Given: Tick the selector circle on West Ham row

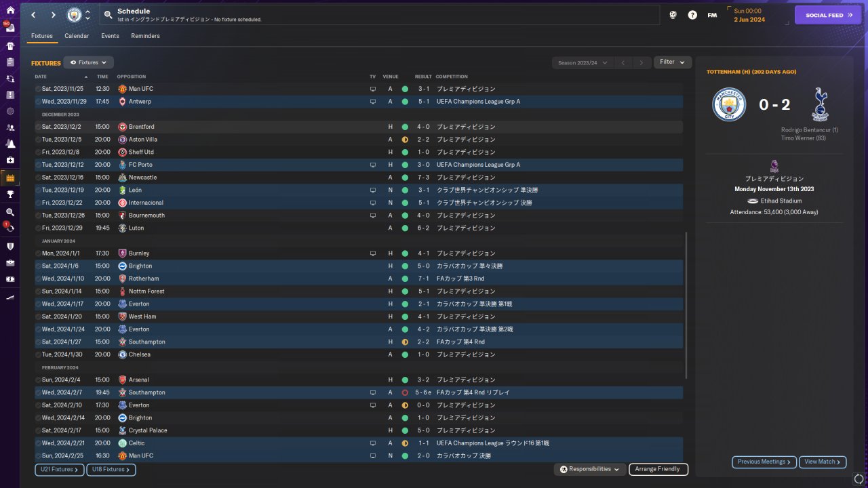Looking at the screenshot, I should 38,317.
